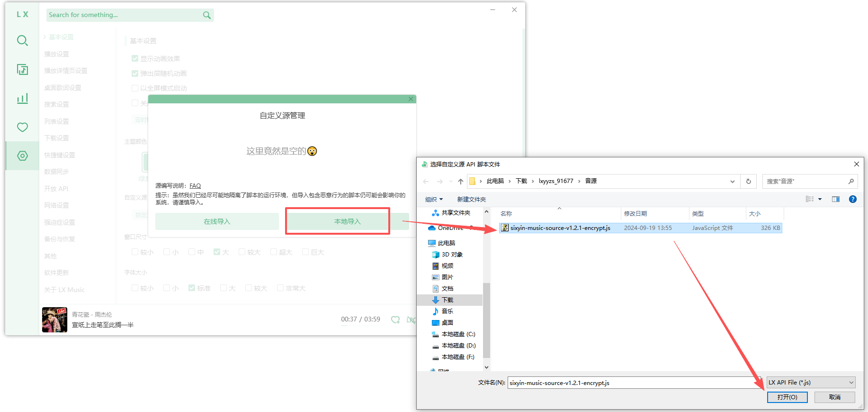Open recent locations dropdown arrow
Screen dimensions: 868x412
coord(451,181)
